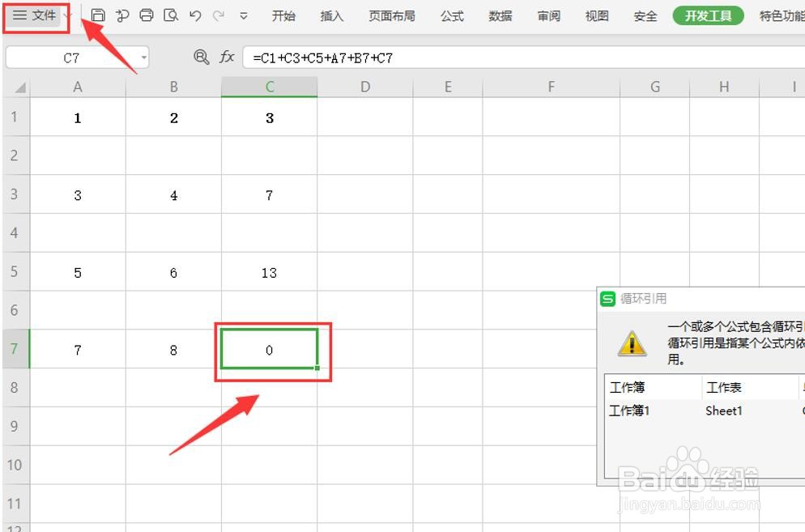
Task: Click cell B7 containing 8
Action: tap(173, 349)
